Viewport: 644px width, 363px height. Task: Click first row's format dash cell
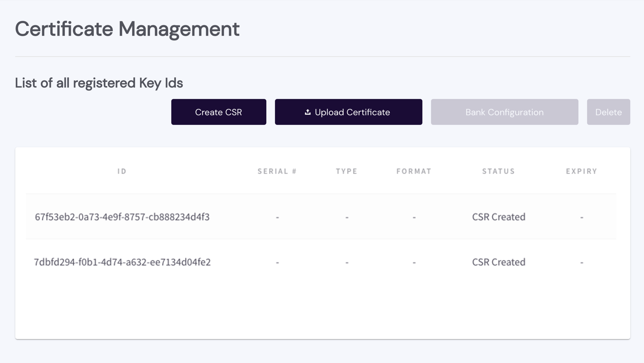414,218
